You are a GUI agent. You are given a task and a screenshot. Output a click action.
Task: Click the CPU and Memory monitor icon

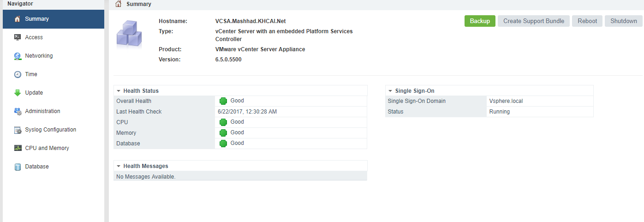pyautogui.click(x=18, y=148)
